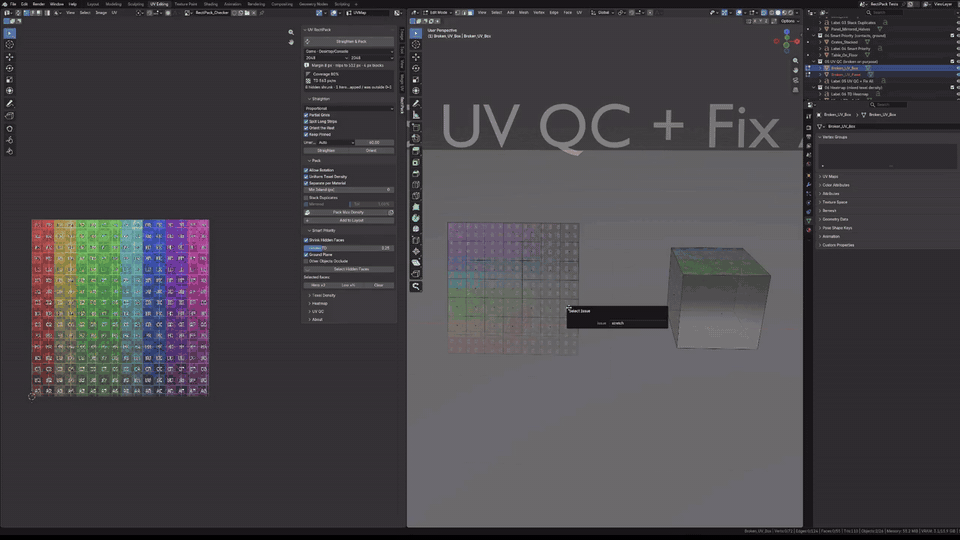Open the Render menu
960x540 pixels.
[x=39, y=4]
